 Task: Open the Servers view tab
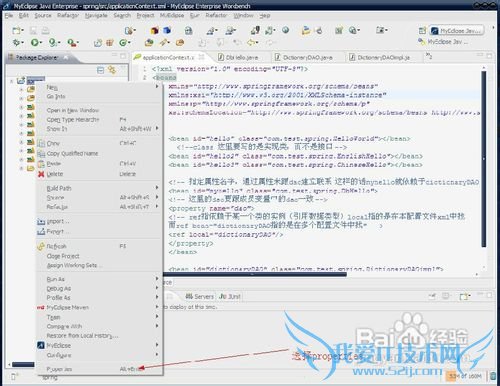click(x=199, y=296)
